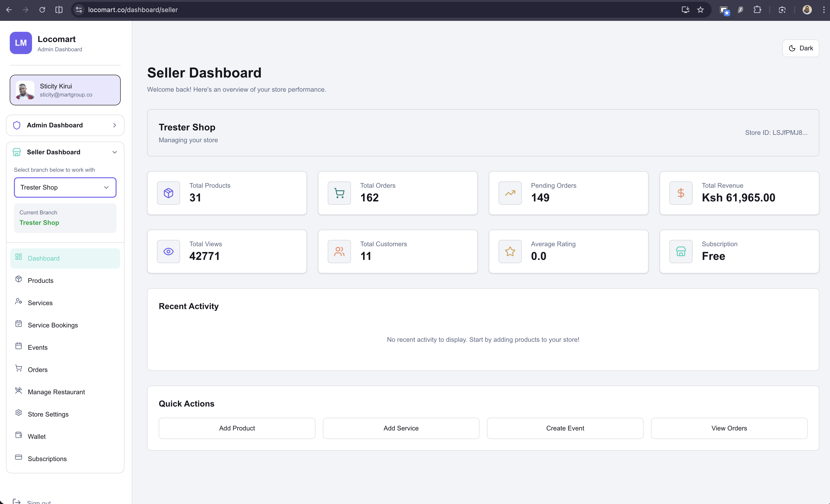Click the Wallet icon in sidebar
Screen dimensions: 830x504
pos(19,436)
